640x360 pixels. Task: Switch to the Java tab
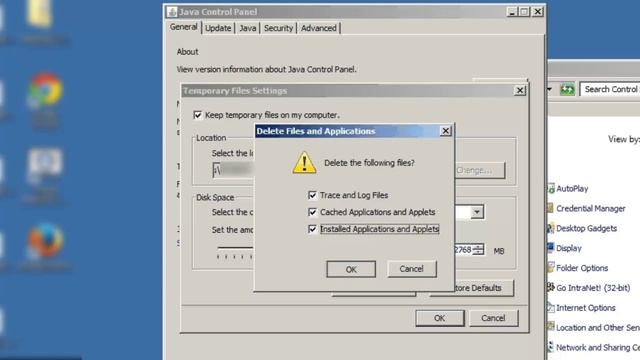pos(248,28)
